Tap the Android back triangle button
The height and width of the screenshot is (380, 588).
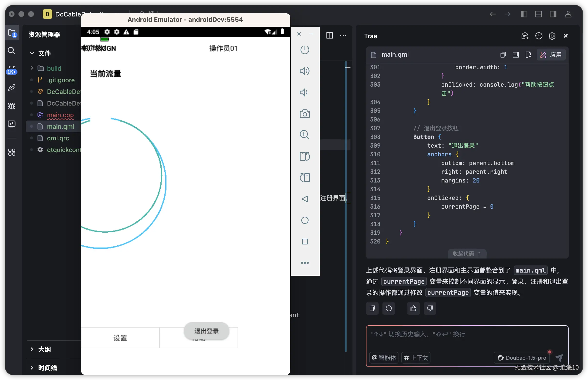[x=305, y=199]
